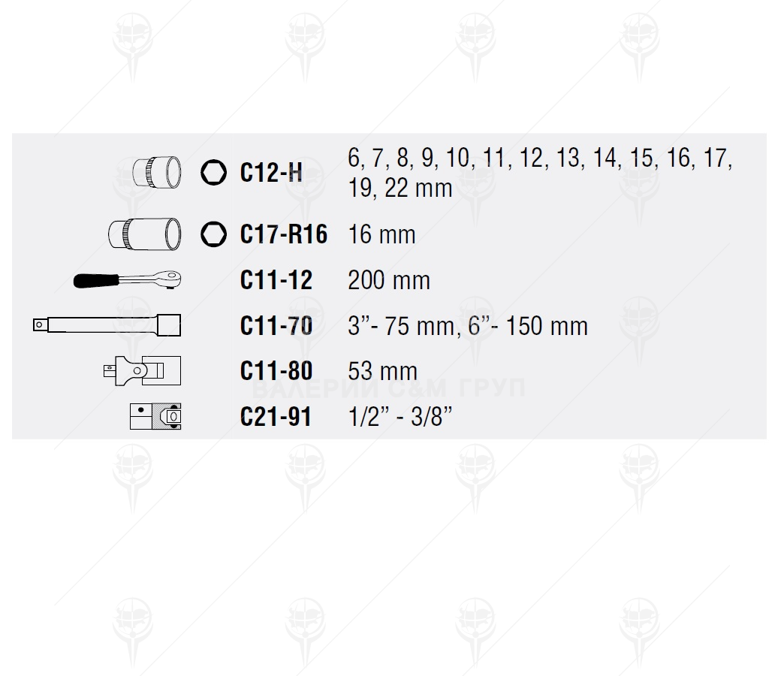Select the extension bar icon beside C11-70

coord(107,325)
